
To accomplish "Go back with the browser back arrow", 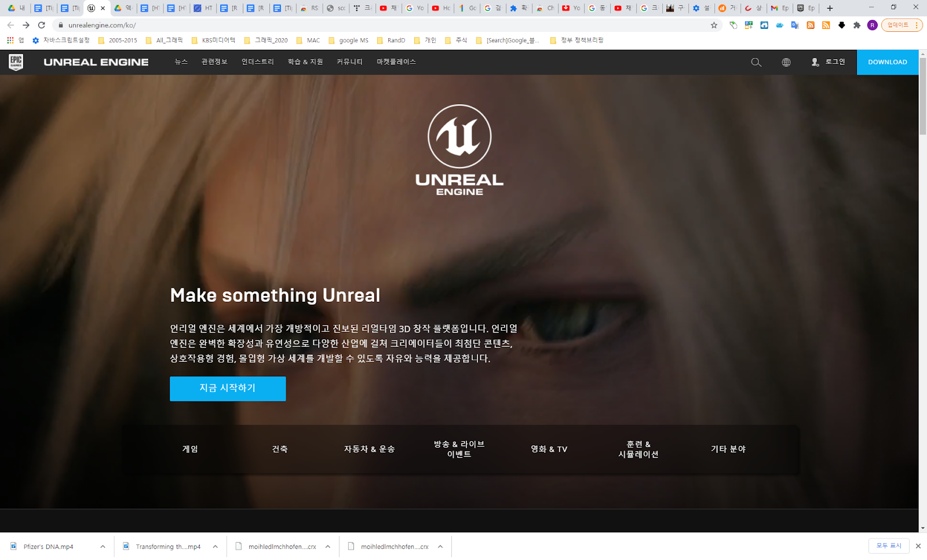I will click(x=10, y=25).
